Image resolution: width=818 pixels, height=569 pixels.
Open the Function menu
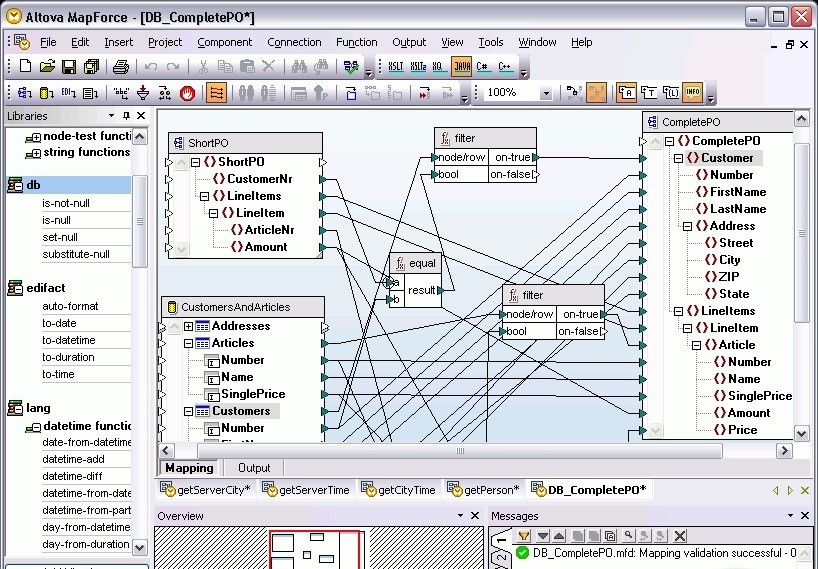[x=356, y=42]
